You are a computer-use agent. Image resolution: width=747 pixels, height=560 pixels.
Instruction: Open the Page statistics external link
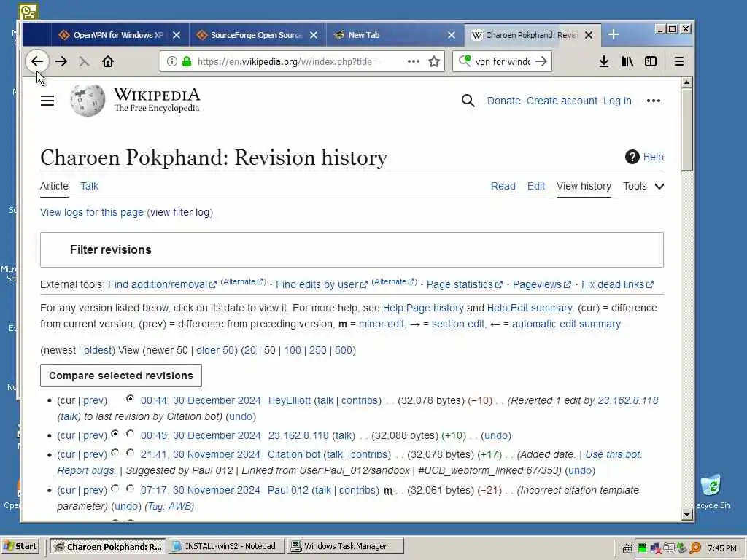[x=464, y=285]
